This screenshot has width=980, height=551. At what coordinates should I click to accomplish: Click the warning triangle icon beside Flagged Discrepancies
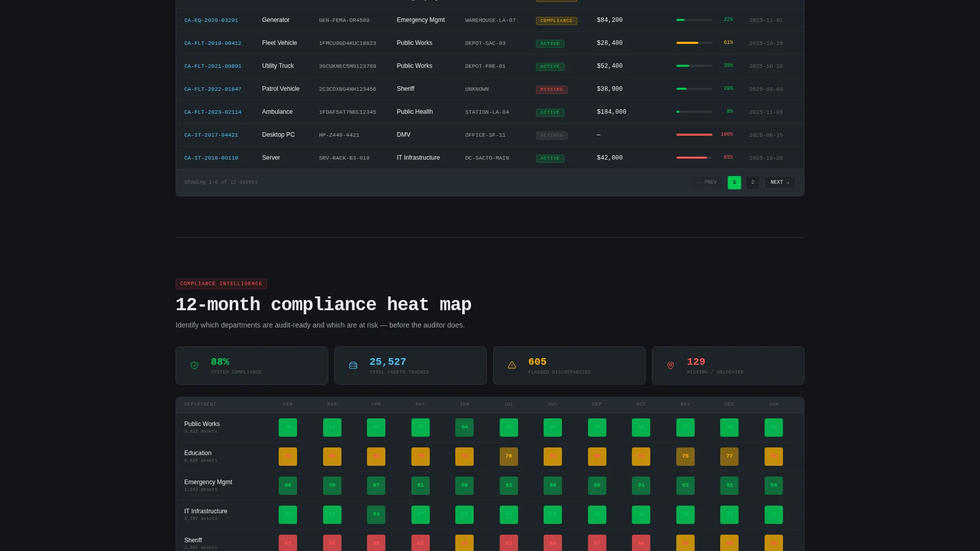[512, 365]
